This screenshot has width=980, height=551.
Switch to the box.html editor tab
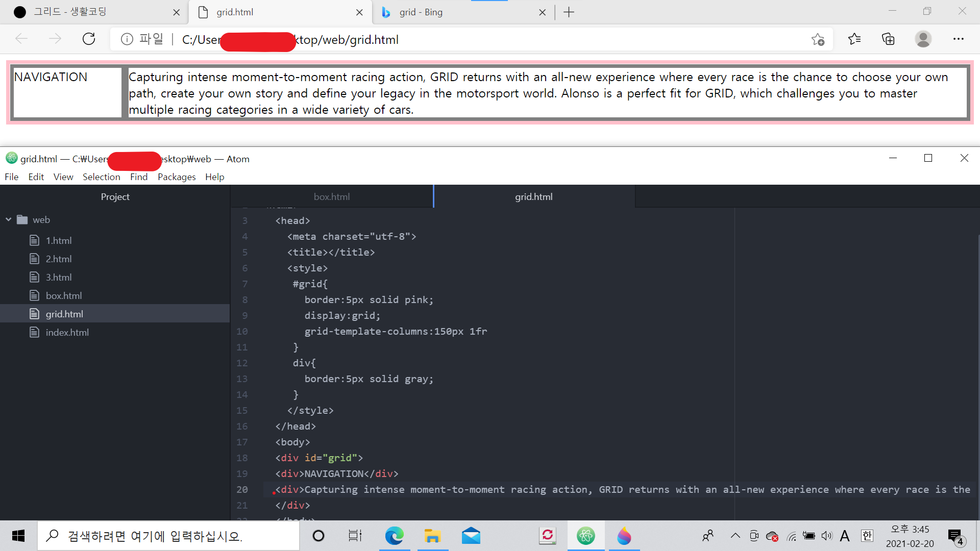[x=332, y=197]
